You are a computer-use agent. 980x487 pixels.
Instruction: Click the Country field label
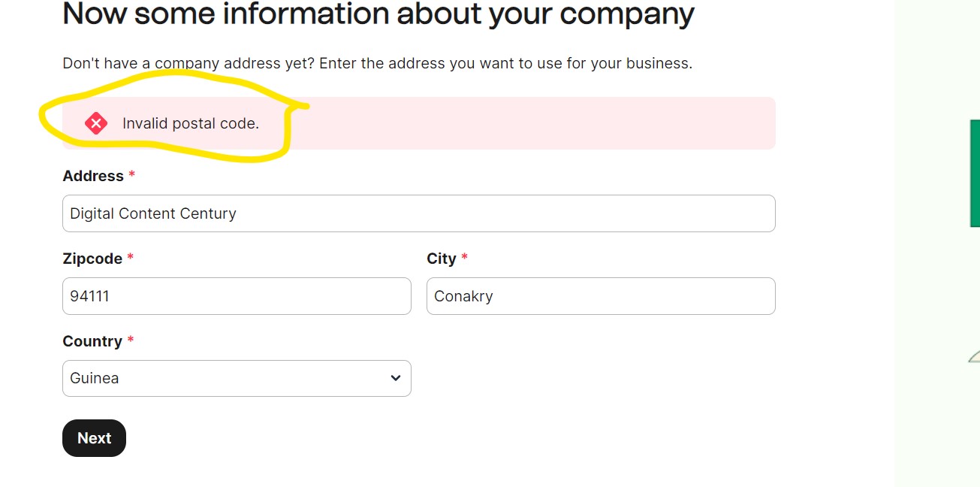coord(92,341)
